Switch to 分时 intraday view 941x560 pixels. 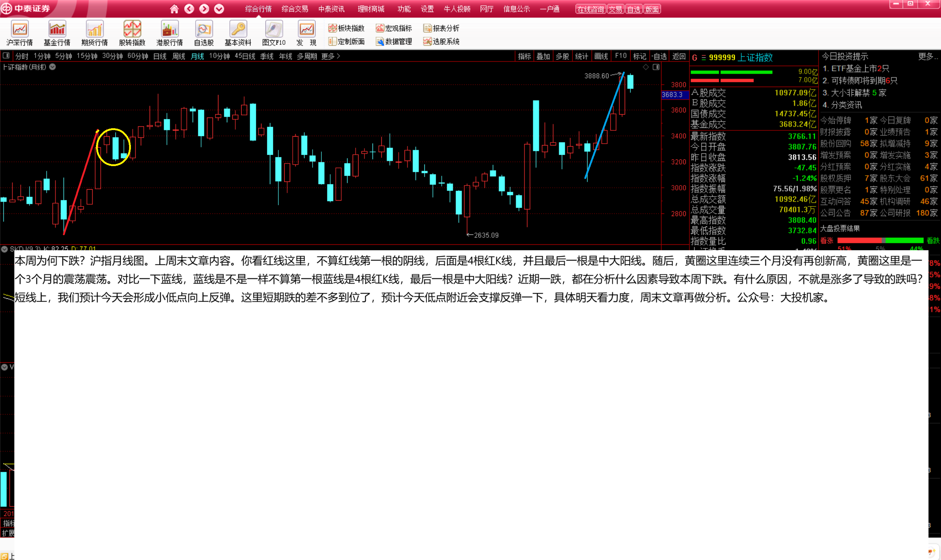click(22, 56)
